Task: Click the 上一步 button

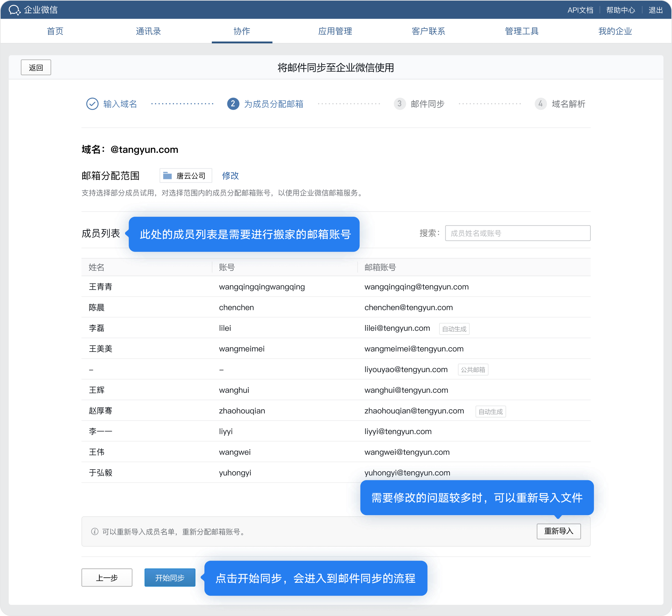Action: [107, 578]
